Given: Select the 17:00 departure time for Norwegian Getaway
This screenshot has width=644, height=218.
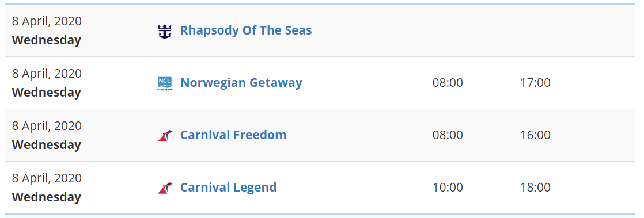Looking at the screenshot, I should click(535, 83).
